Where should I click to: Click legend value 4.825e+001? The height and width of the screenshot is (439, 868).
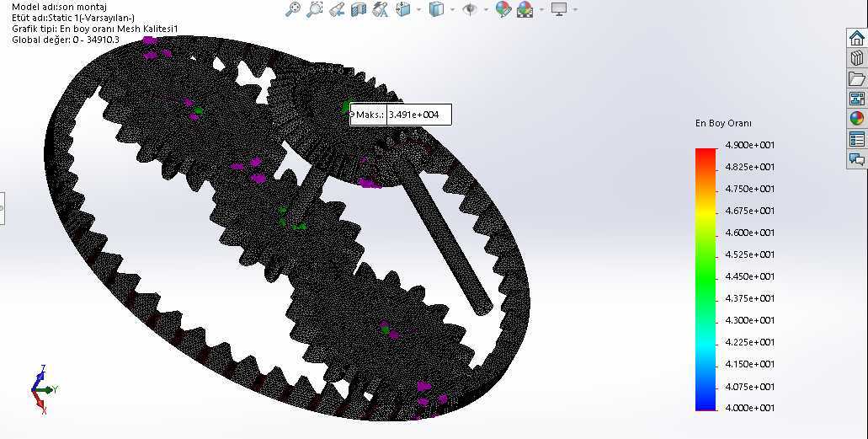click(x=749, y=167)
